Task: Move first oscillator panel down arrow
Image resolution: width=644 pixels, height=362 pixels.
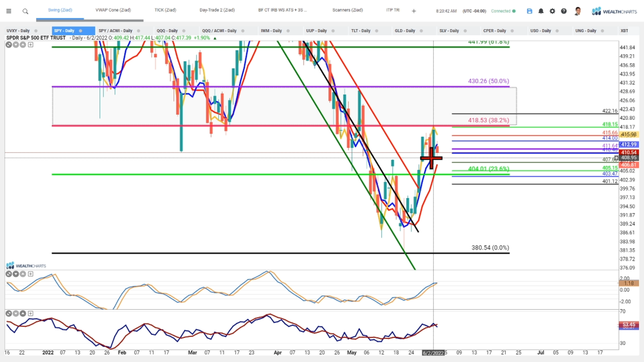Action: 16,274
